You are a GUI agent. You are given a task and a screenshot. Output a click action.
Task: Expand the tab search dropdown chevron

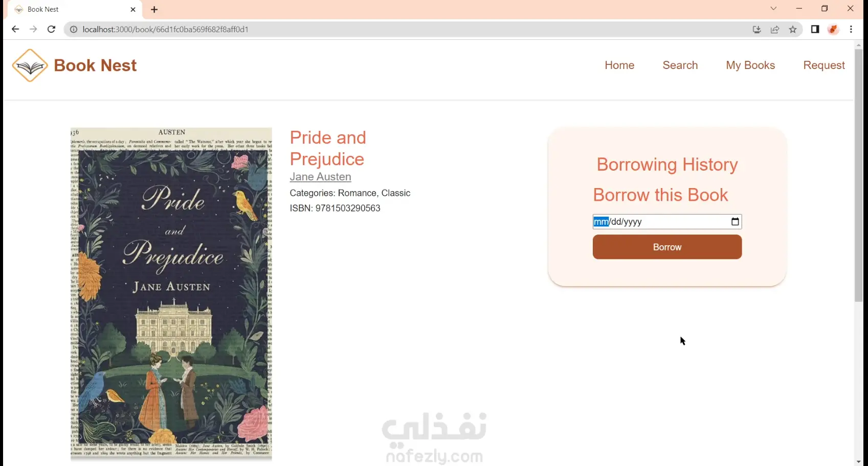coord(773,8)
